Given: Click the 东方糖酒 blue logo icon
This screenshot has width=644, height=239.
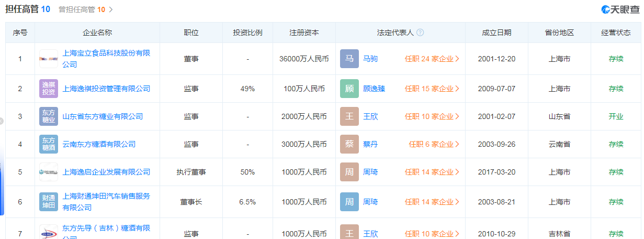Looking at the screenshot, I should pyautogui.click(x=49, y=144).
